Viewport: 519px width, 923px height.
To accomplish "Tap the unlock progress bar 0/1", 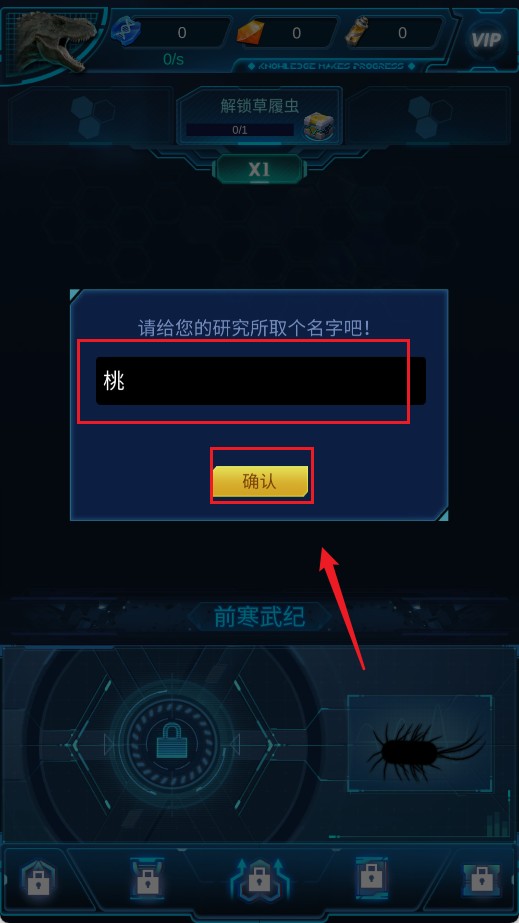I will click(x=240, y=130).
